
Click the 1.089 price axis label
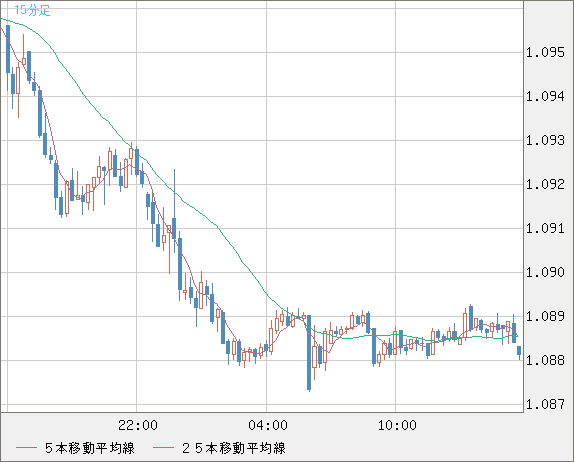pos(545,316)
